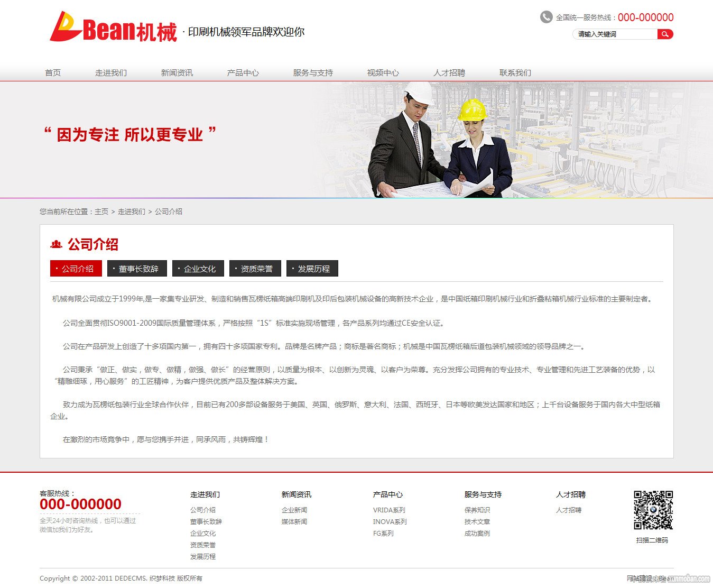The width and height of the screenshot is (713, 588).
Task: Open footer link 技术文章
Action: (477, 522)
